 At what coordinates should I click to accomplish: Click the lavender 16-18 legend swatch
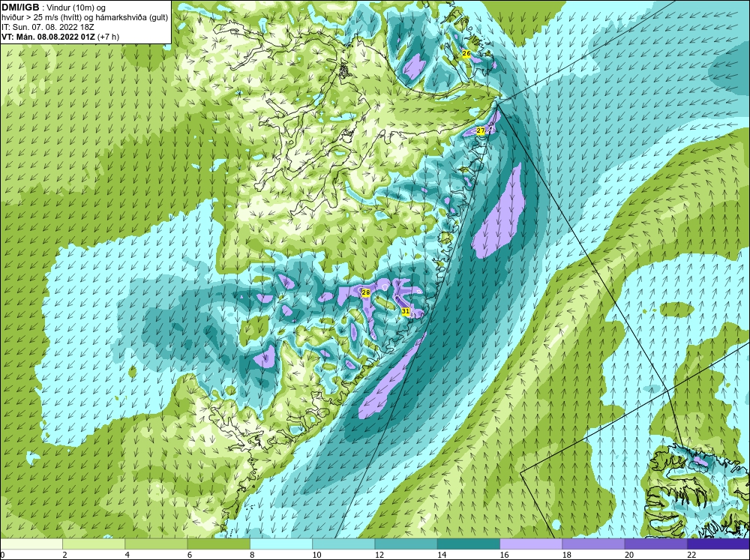(531, 544)
